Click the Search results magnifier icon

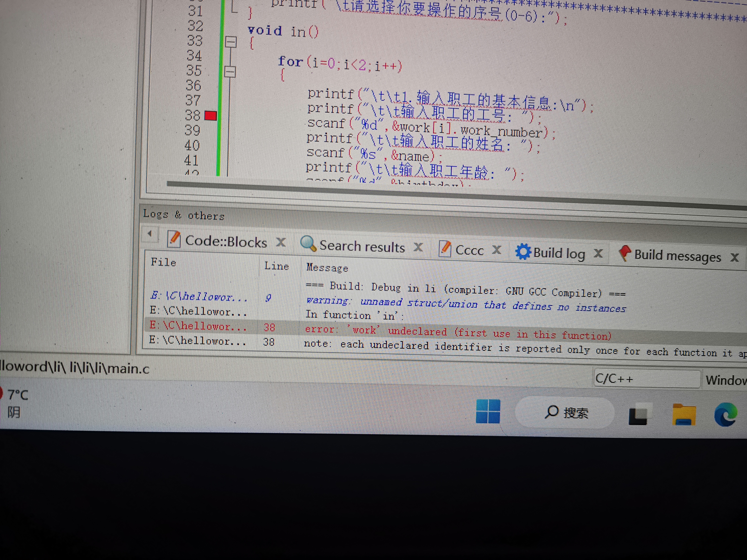coord(308,243)
